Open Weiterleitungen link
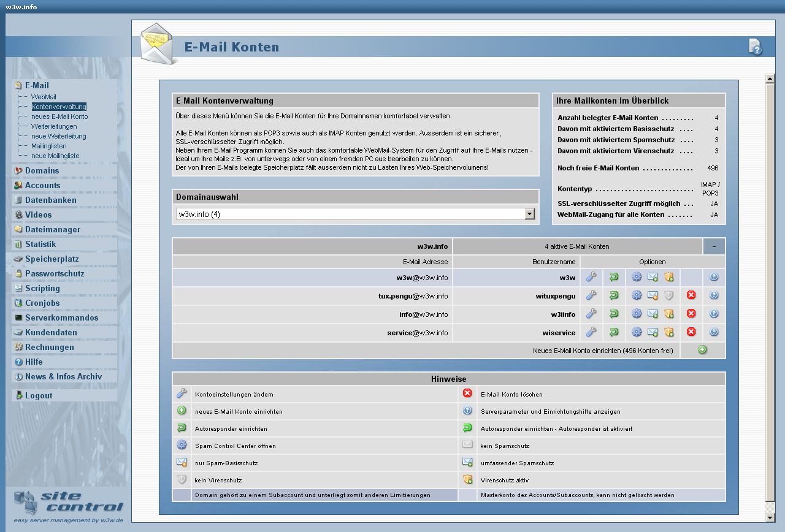Viewport: 785px width, 532px height. pyautogui.click(x=54, y=126)
